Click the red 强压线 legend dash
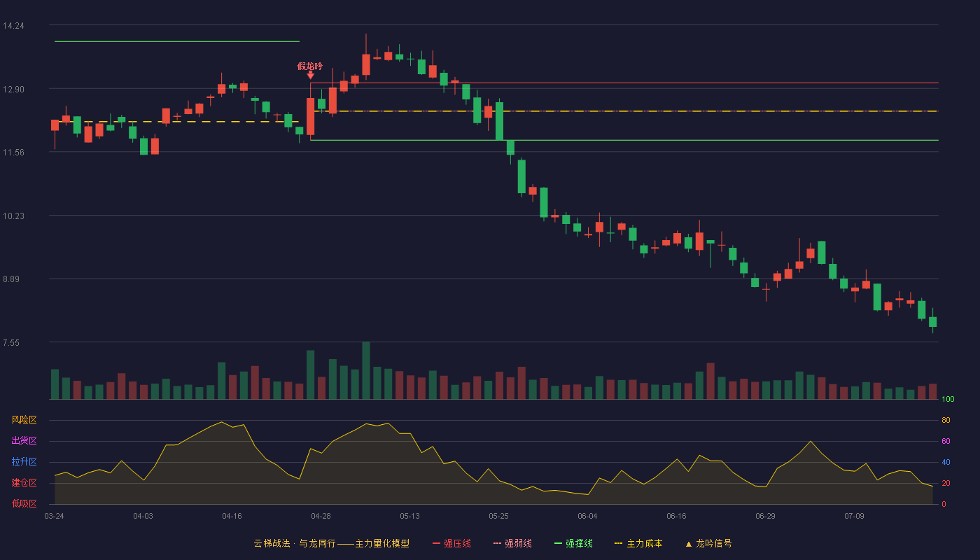This screenshot has width=980, height=560. point(437,544)
